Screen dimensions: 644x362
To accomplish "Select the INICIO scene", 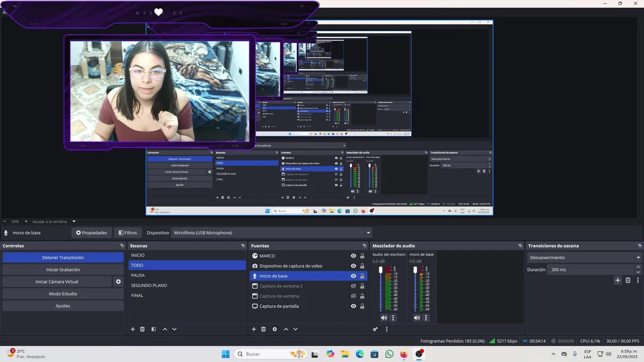I will coord(187,255).
